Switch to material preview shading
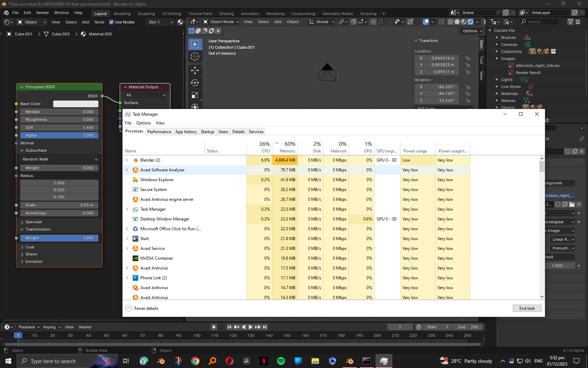The image size is (588, 368). coord(464,22)
